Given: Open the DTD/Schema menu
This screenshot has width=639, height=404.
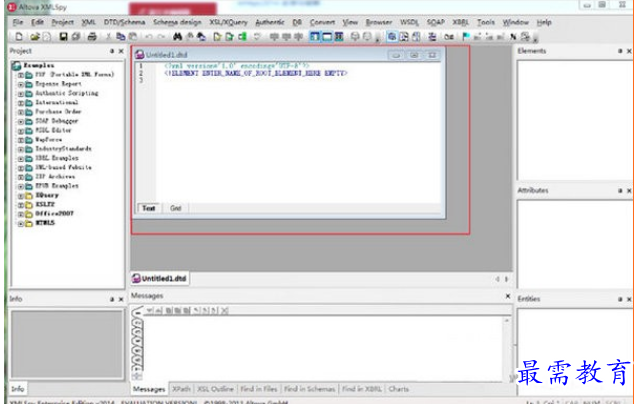Looking at the screenshot, I should coord(124,22).
